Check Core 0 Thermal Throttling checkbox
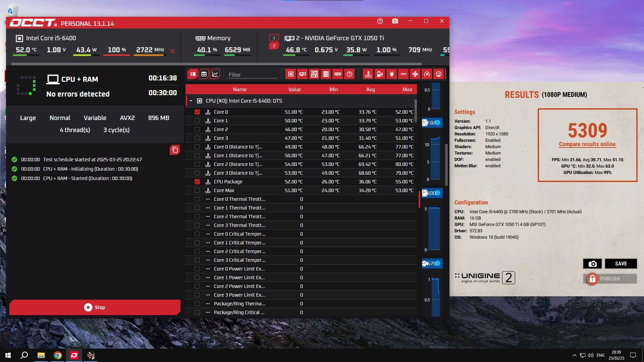644x362 pixels. point(197,199)
